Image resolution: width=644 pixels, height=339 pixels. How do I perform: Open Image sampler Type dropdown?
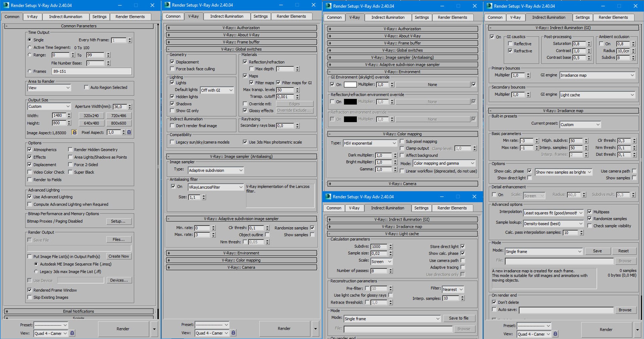click(x=216, y=171)
